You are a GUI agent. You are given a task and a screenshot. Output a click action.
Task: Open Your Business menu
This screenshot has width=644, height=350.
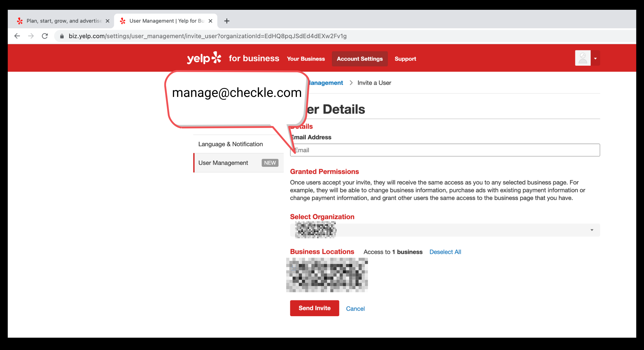[306, 59]
